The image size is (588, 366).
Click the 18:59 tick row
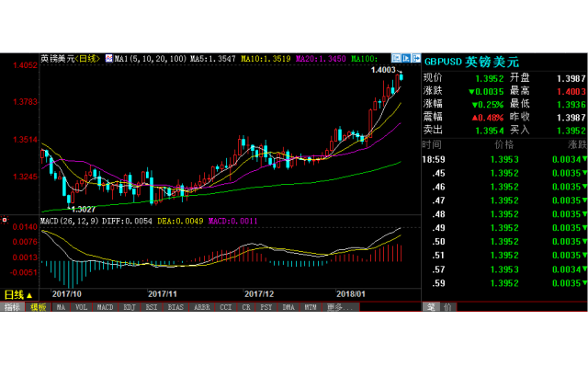click(504, 159)
